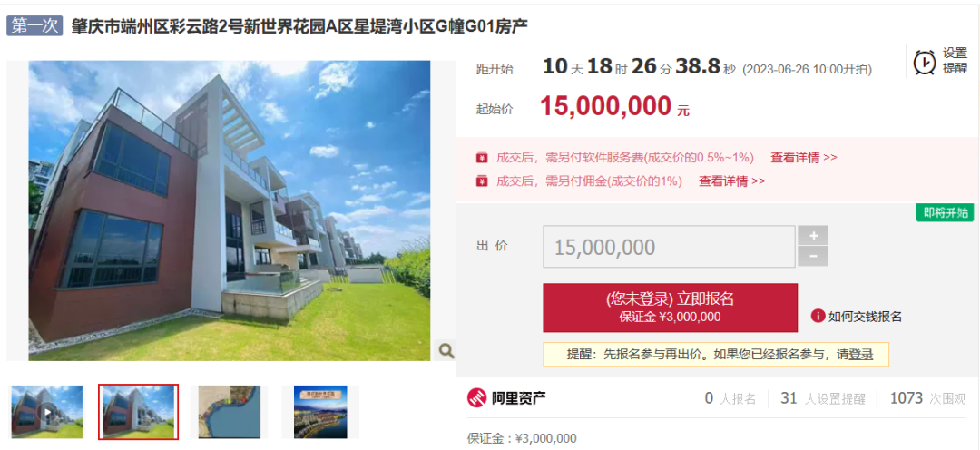Image resolution: width=980 pixels, height=450 pixels.
Task: Click the main villa photo
Action: (230, 210)
